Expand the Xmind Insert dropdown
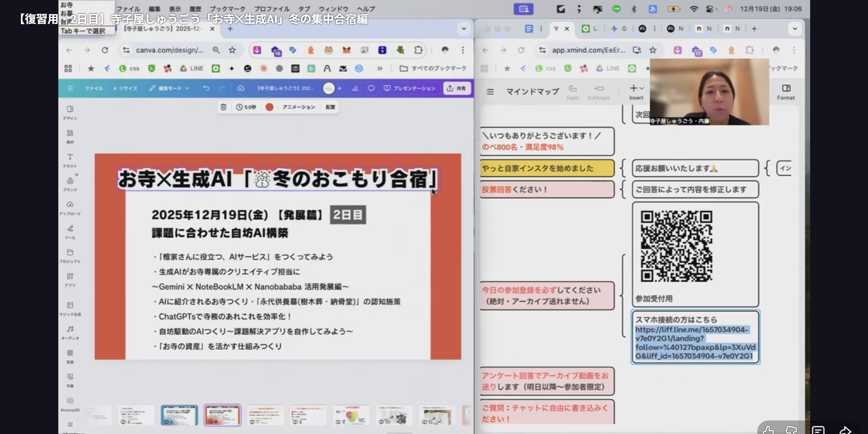 [637, 91]
